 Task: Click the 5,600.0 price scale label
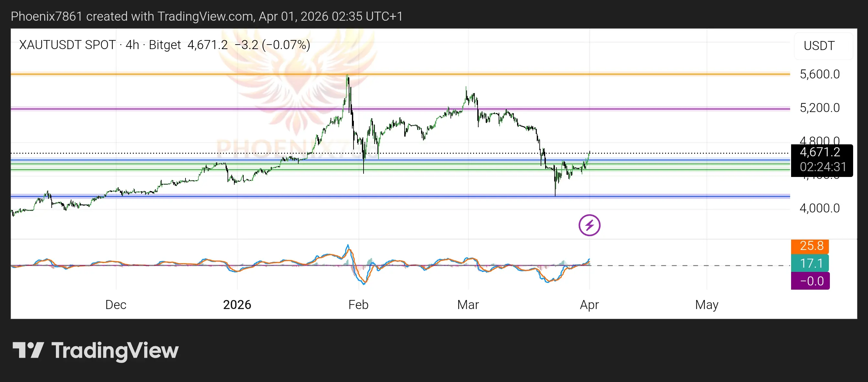tap(820, 74)
